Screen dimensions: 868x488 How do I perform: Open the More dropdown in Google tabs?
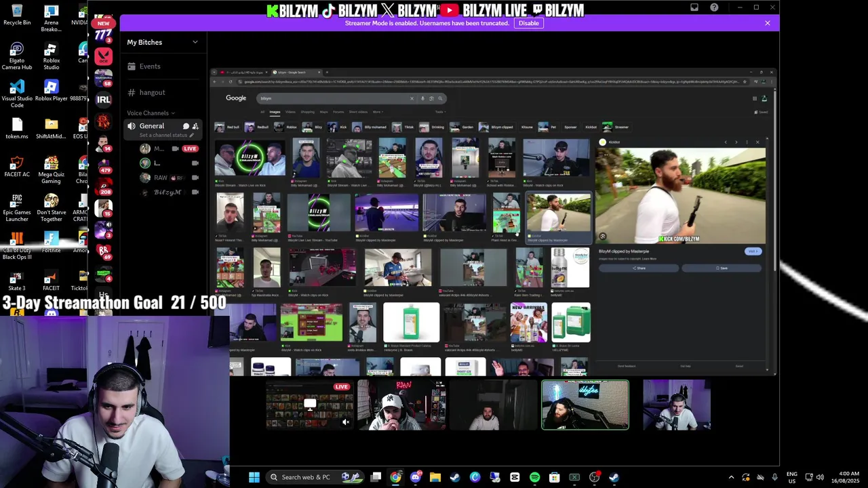point(378,112)
